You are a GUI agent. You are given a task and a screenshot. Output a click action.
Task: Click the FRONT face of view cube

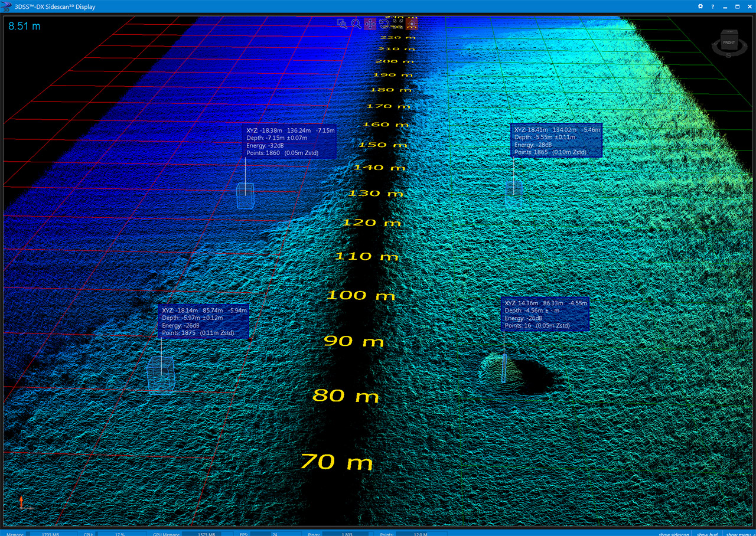click(x=728, y=43)
